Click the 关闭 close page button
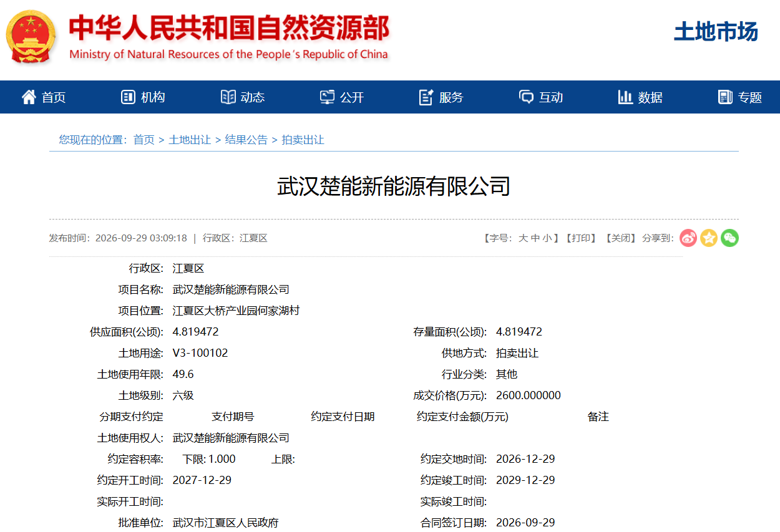780x532 pixels. [620, 238]
